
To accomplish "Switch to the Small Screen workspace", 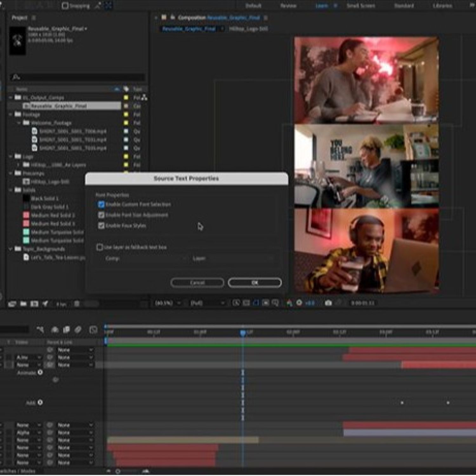I will tap(360, 6).
